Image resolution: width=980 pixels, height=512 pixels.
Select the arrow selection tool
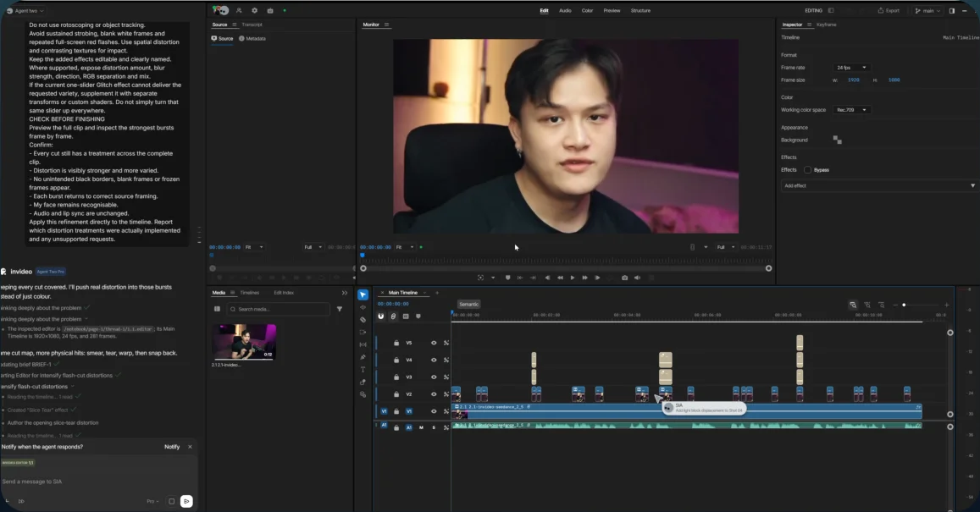click(363, 295)
